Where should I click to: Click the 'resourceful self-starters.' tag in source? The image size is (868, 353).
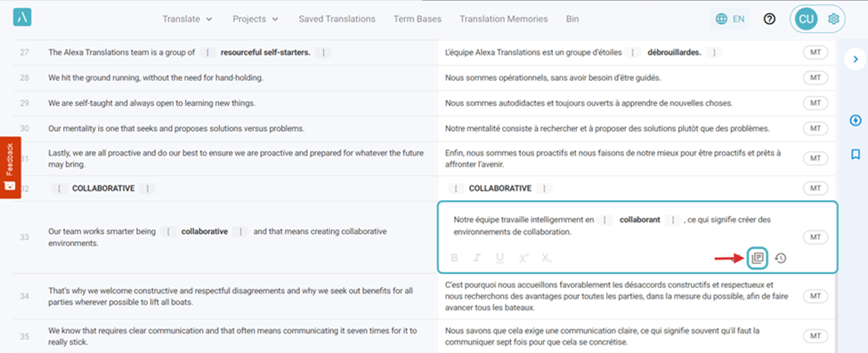click(x=265, y=52)
